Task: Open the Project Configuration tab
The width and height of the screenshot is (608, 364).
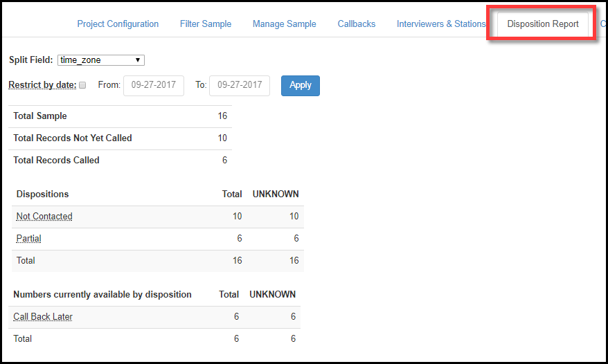Action: coord(118,24)
